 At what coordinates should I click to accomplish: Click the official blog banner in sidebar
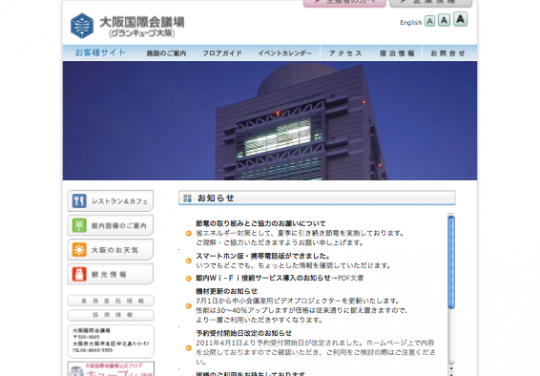[111, 369]
